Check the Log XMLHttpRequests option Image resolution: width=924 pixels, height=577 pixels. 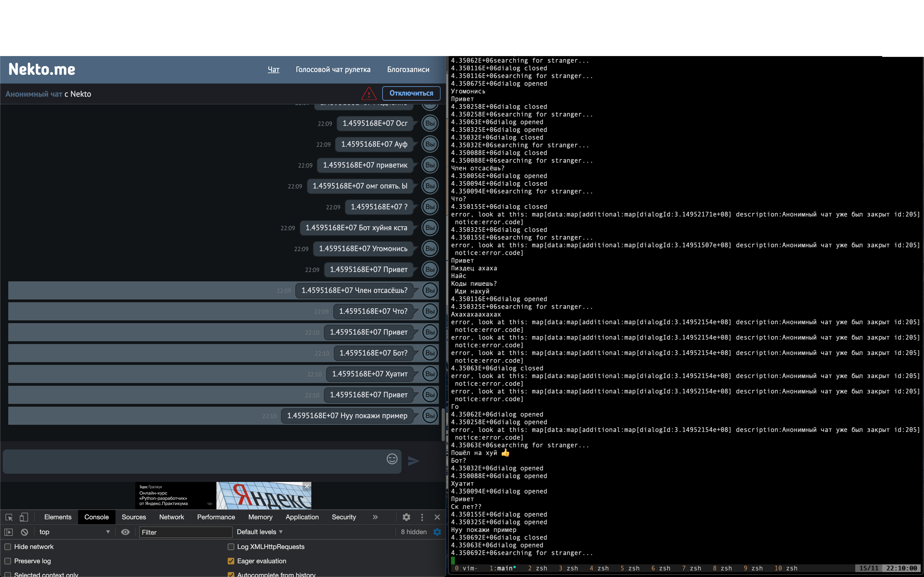click(x=231, y=547)
